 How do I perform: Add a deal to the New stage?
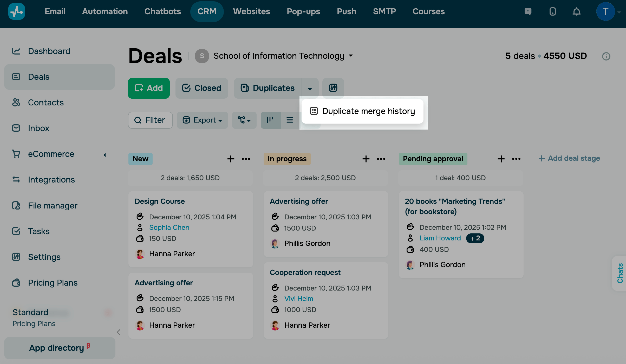231,159
